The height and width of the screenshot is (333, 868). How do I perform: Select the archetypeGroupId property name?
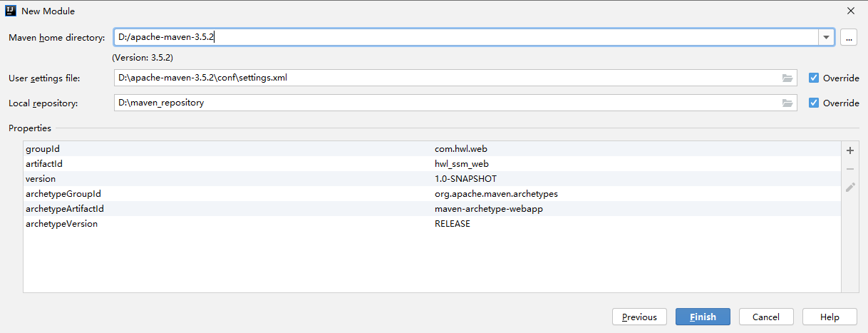pyautogui.click(x=63, y=193)
